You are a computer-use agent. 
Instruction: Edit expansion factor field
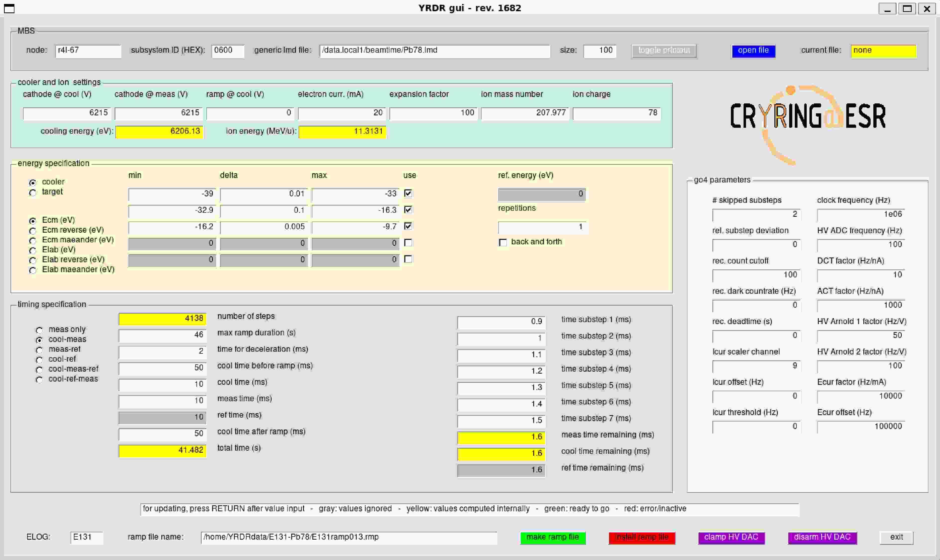pos(433,114)
